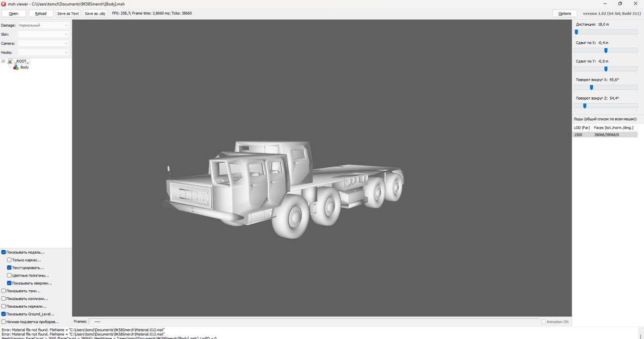Click the Поворот вокруг X slider
Viewport: 644px width, 339px height.
point(606,87)
